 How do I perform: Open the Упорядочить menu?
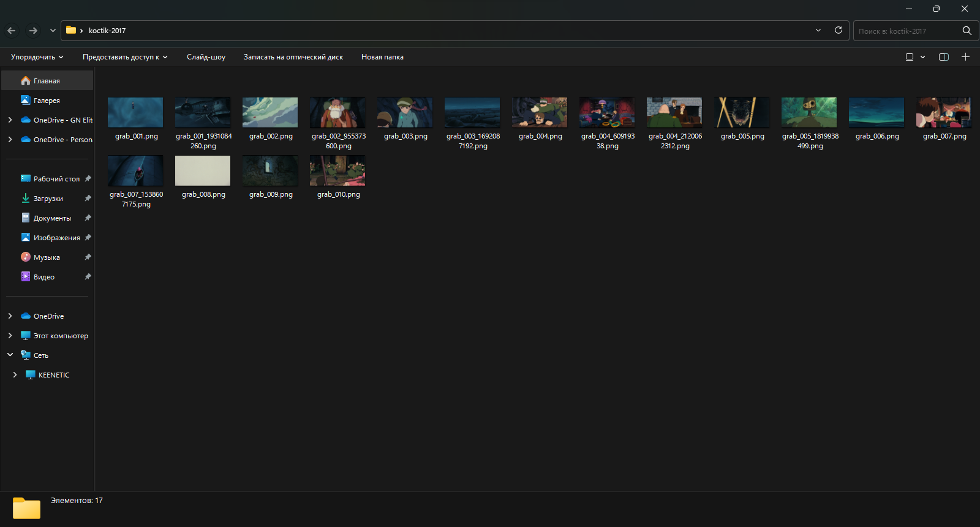[x=37, y=57]
